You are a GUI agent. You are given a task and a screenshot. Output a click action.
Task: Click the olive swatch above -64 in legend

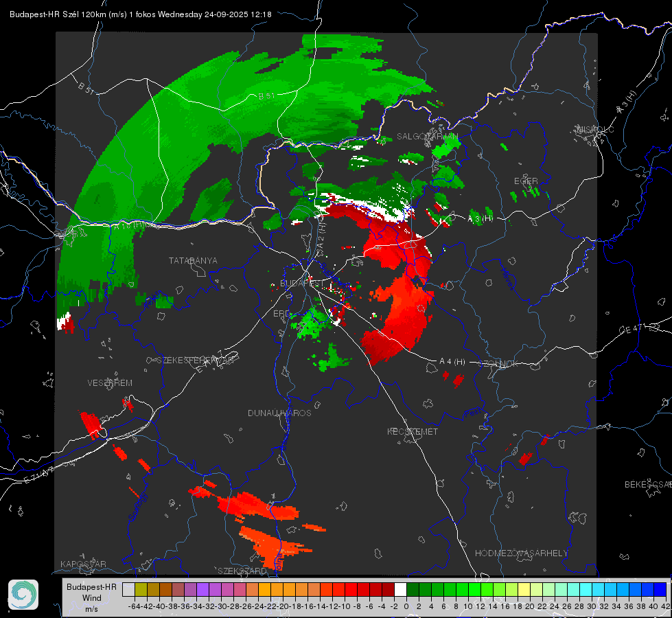pyautogui.click(x=141, y=590)
